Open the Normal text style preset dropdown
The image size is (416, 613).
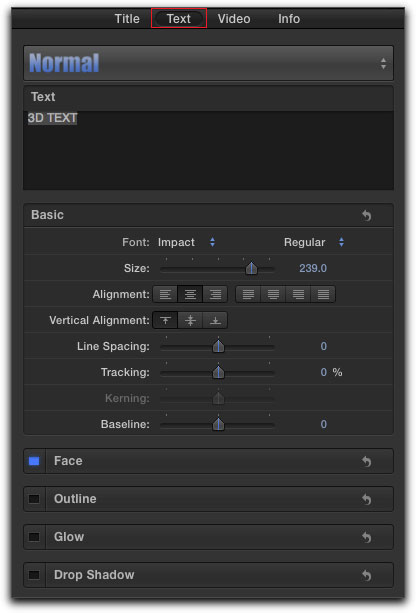click(x=208, y=63)
